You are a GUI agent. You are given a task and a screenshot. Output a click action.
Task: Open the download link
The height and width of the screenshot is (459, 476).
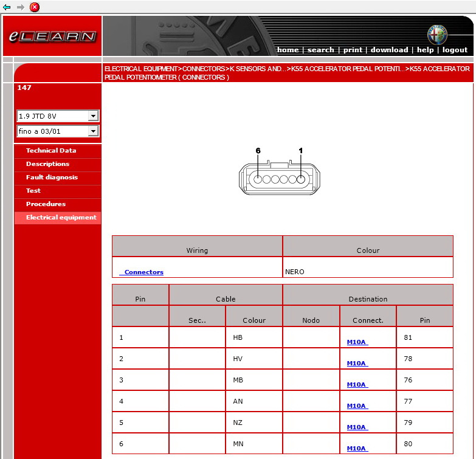pyautogui.click(x=389, y=50)
